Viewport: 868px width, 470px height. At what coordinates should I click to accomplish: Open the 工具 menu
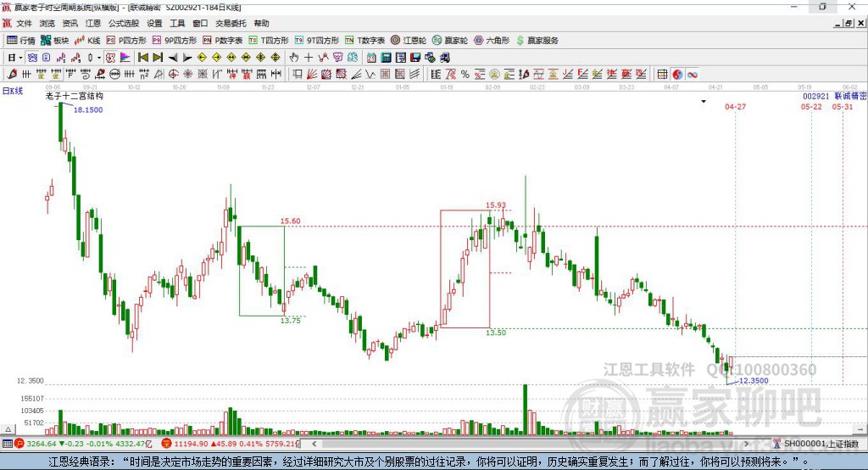tap(177, 23)
